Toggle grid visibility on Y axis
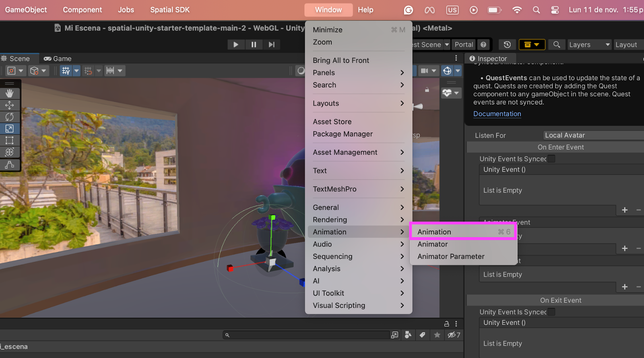This screenshot has width=644, height=358. tap(66, 71)
